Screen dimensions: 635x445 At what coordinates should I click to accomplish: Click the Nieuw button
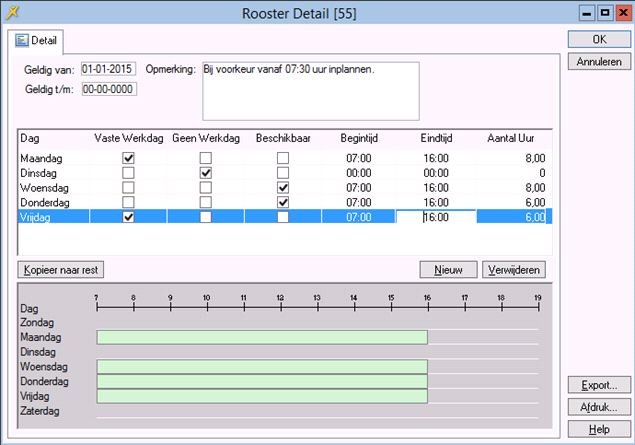[448, 270]
